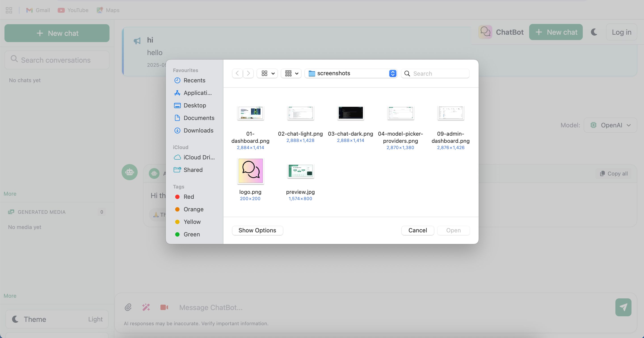Screen dimensions: 644x338
Task: Expand the screenshots folder location popup
Action: pos(392,73)
